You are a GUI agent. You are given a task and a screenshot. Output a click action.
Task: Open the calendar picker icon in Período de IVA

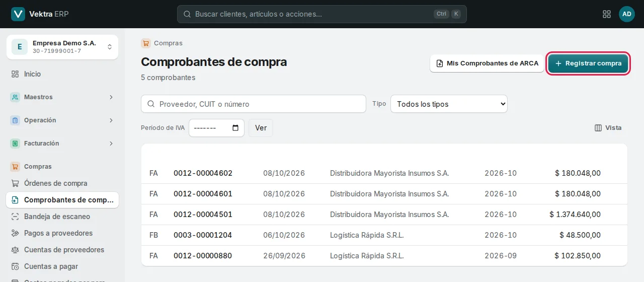(235, 128)
